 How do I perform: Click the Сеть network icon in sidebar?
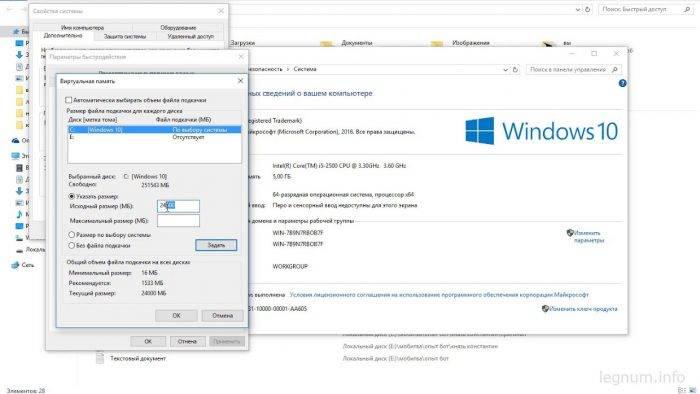tap(16, 265)
